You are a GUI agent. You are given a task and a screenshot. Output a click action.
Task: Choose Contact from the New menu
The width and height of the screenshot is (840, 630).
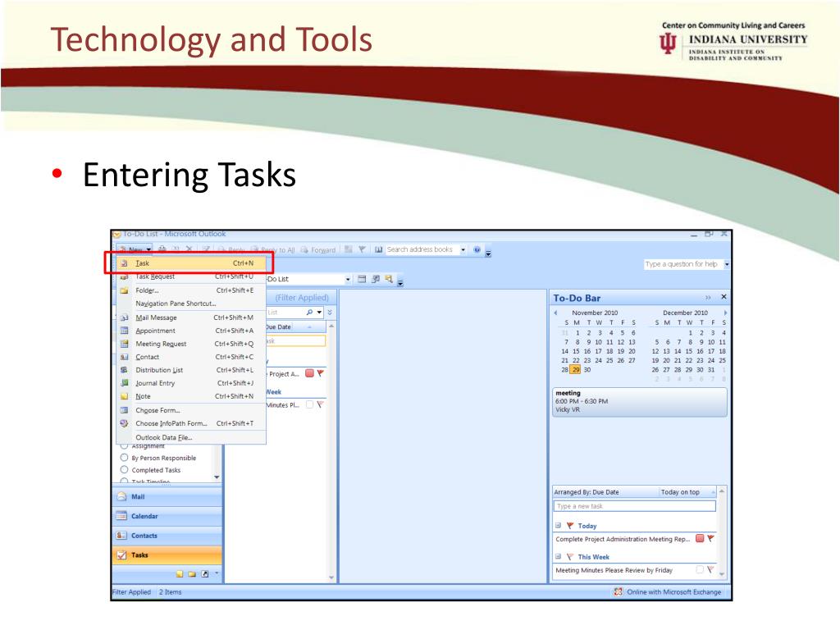(192, 357)
